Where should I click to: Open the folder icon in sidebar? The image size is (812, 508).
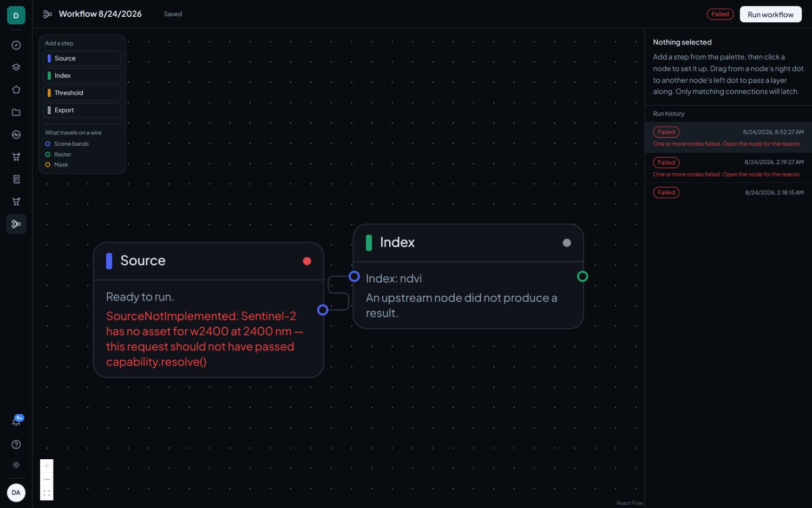tap(16, 112)
